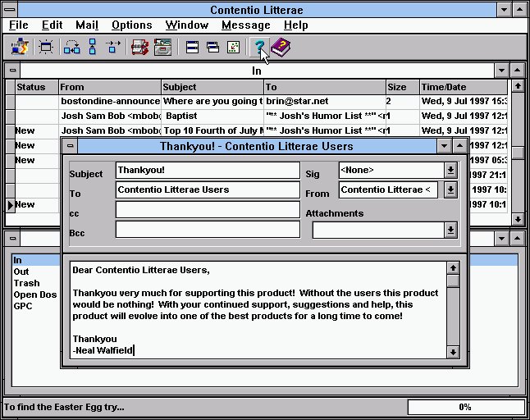
Task: Click the brin@star.net recipient cell
Action: [x=325, y=102]
